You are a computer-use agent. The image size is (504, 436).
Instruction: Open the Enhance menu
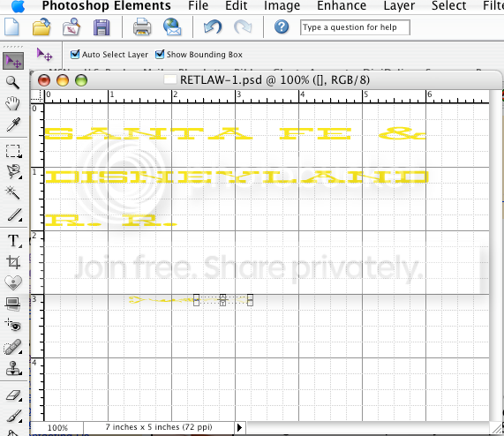point(342,6)
